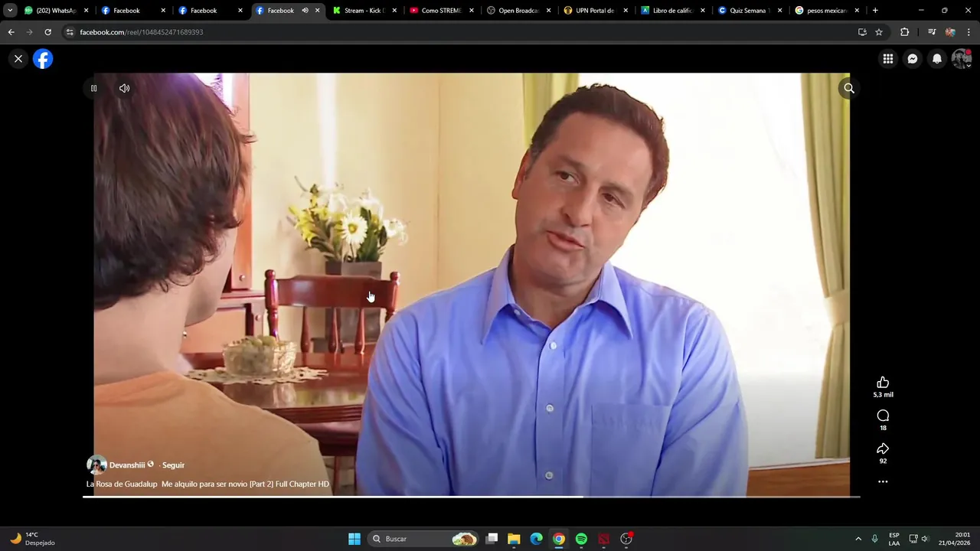Seek on the reel progress bar
Viewport: 980px width, 551px height.
tap(471, 497)
